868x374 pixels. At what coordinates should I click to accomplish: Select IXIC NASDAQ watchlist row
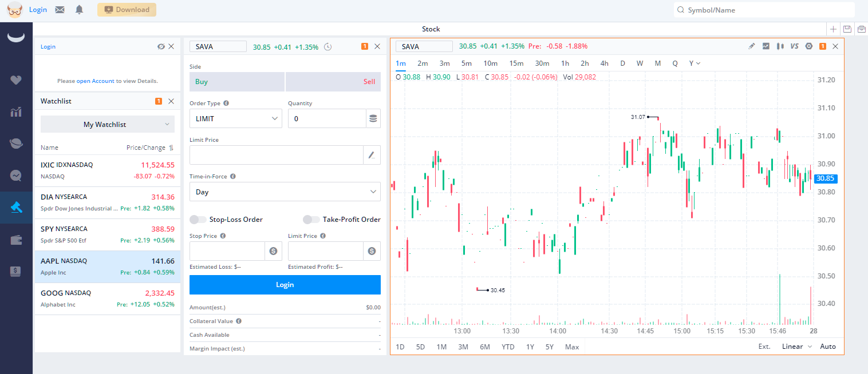tap(108, 170)
